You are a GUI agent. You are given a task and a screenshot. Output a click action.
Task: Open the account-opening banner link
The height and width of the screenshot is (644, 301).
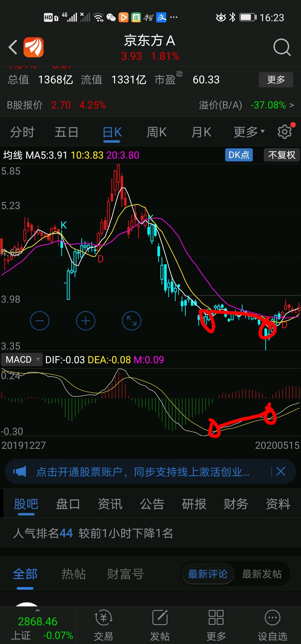click(x=143, y=472)
